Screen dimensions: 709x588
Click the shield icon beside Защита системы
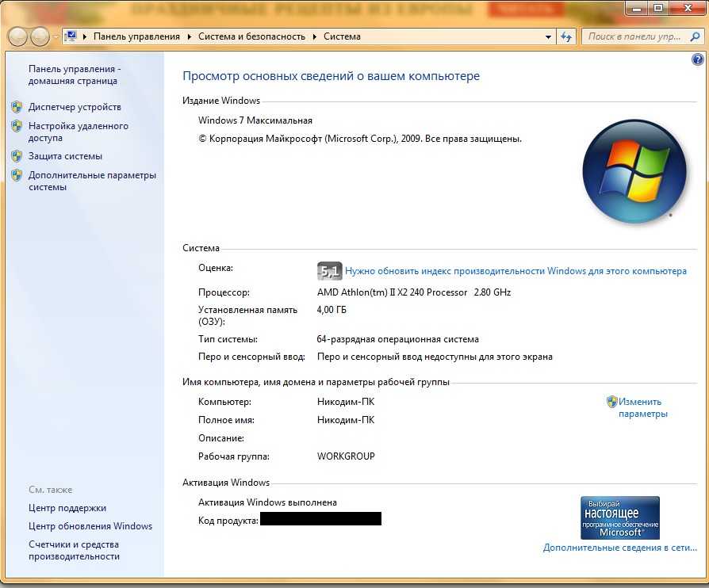pyautogui.click(x=17, y=156)
